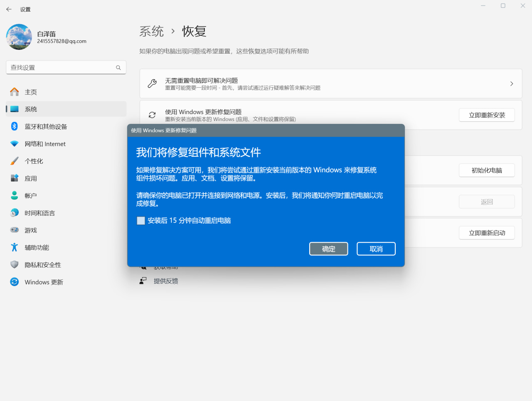Click the heading 我们将修复组件和系统文件

(x=199, y=153)
